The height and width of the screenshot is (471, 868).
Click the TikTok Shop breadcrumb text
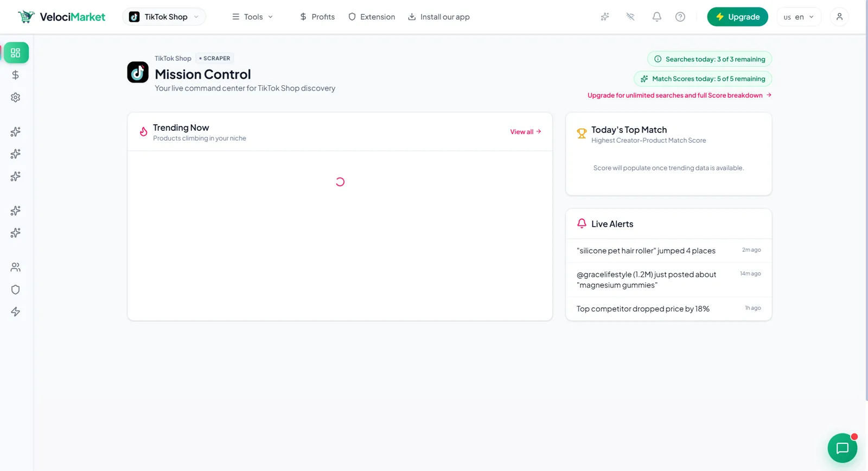coord(173,59)
